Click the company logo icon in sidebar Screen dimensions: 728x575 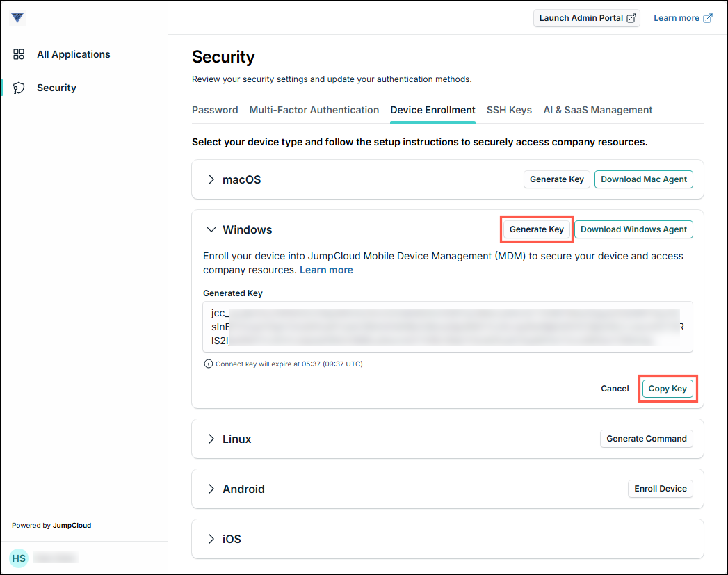click(18, 18)
